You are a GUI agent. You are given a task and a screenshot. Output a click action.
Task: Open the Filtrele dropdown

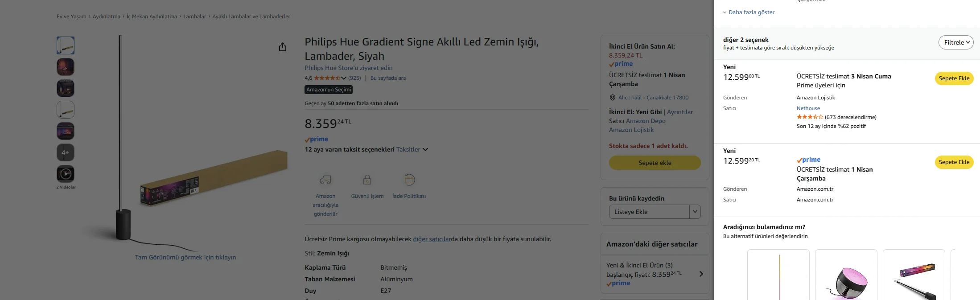point(955,42)
